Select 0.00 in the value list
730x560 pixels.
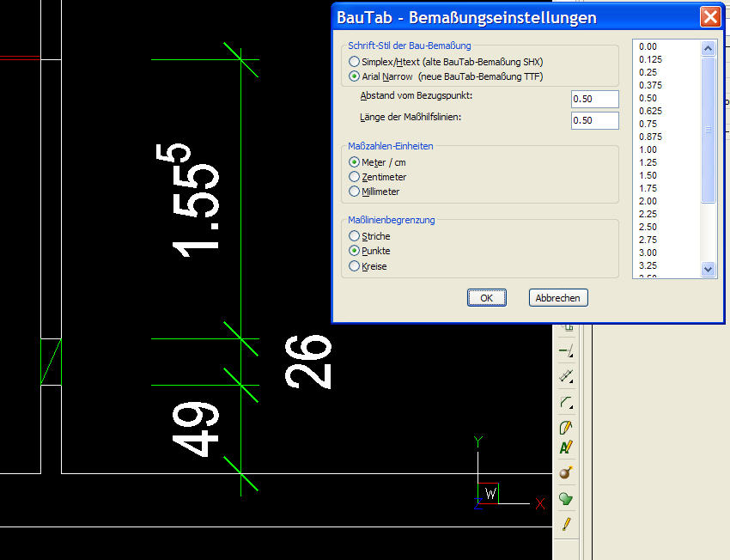pos(648,46)
